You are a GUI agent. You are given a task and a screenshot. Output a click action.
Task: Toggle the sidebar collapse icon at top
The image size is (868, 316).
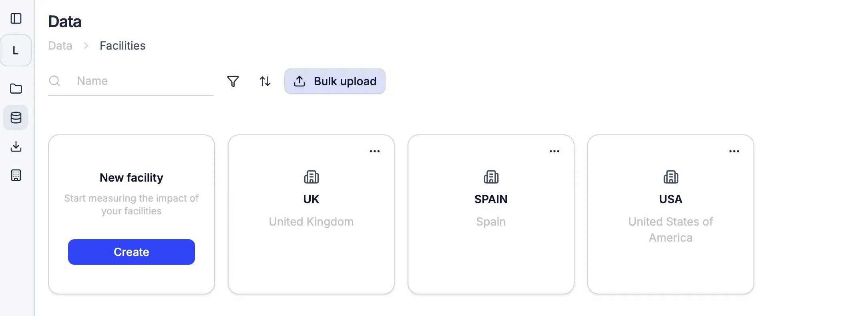16,18
